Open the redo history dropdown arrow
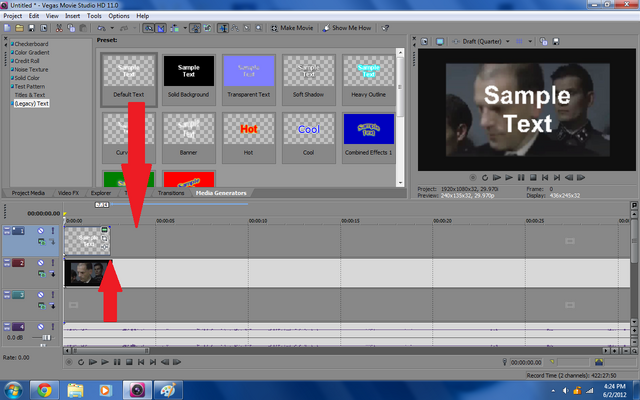The height and width of the screenshot is (400, 640). pyautogui.click(x=135, y=28)
